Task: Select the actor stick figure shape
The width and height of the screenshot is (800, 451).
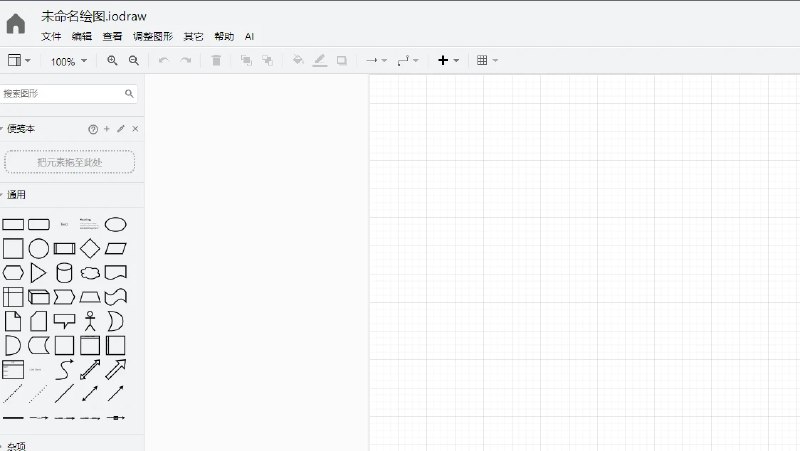Action: coord(90,321)
